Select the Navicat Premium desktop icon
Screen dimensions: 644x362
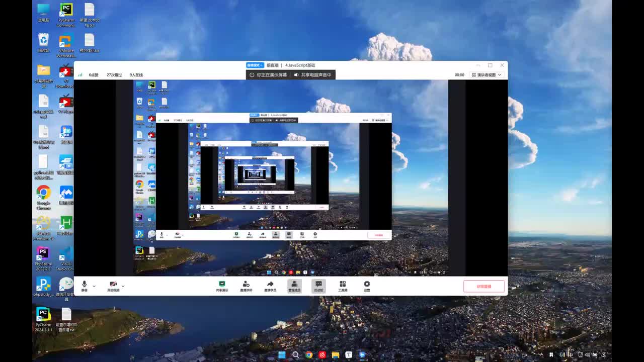[44, 228]
